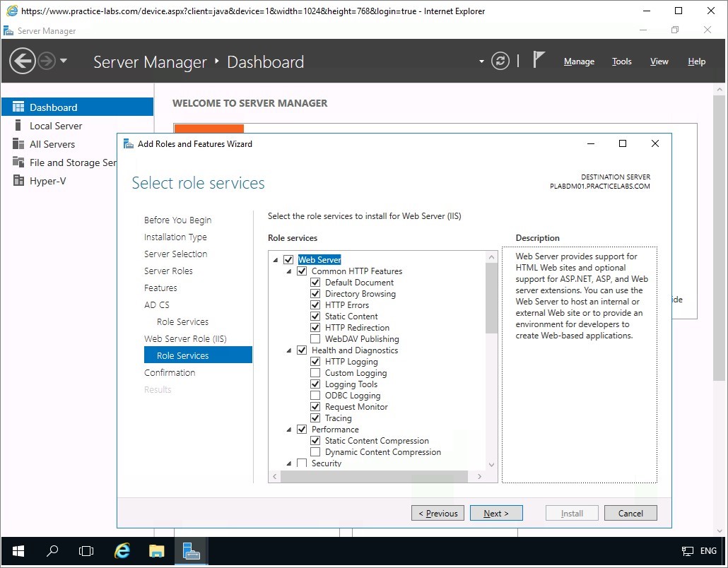Click the Server Manager title bar icon
Viewport: 728px width, 568px height.
click(8, 31)
